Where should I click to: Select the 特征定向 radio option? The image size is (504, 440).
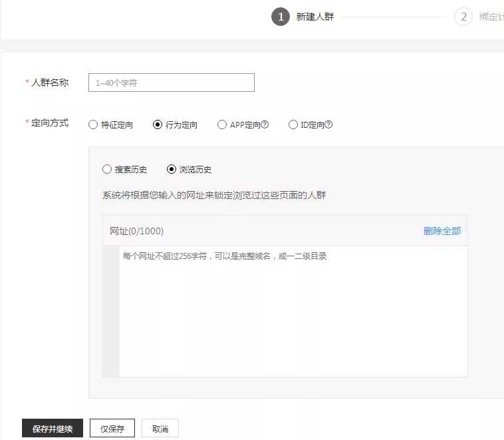click(93, 124)
